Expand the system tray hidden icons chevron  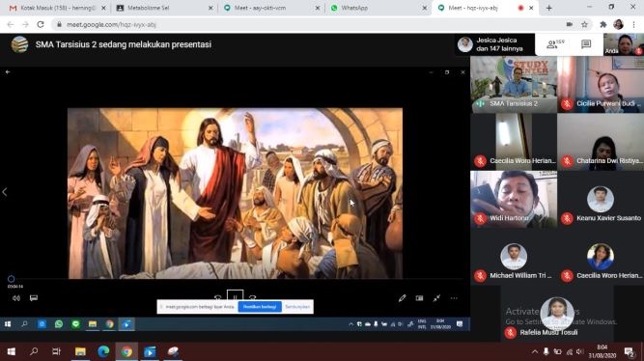pyautogui.click(x=534, y=351)
